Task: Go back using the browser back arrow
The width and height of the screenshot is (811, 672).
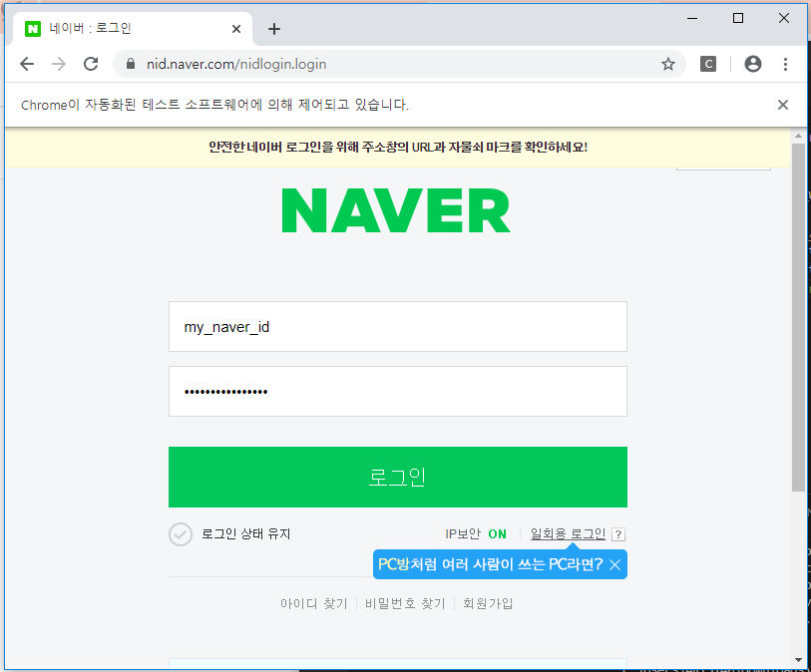Action: 27,64
